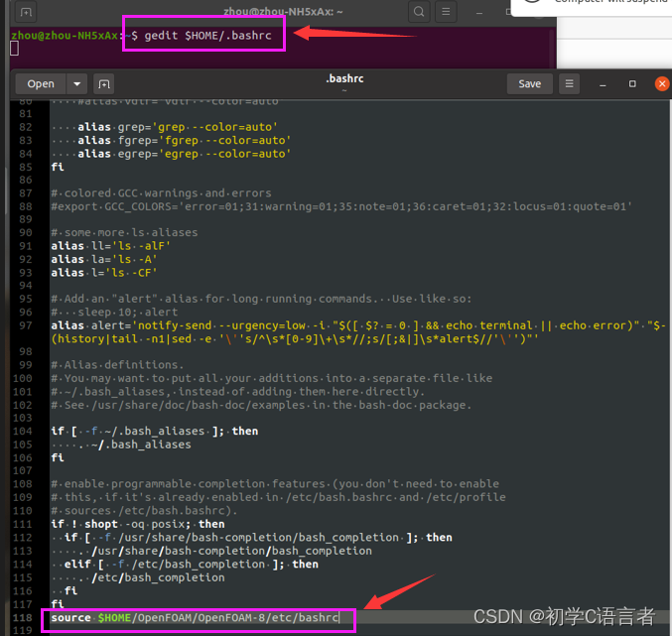The height and width of the screenshot is (636, 672).
Task: Click the line alias ll='ls -alF'
Action: (x=110, y=246)
